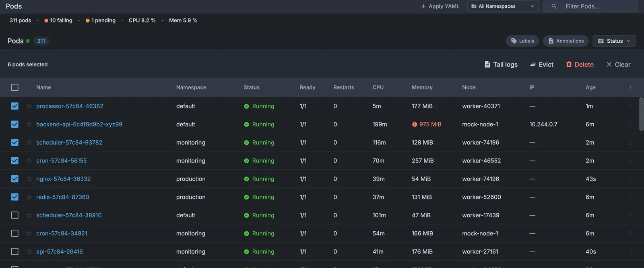Image resolution: width=644 pixels, height=268 pixels.
Task: Sort by the Age column header
Action: 590,87
